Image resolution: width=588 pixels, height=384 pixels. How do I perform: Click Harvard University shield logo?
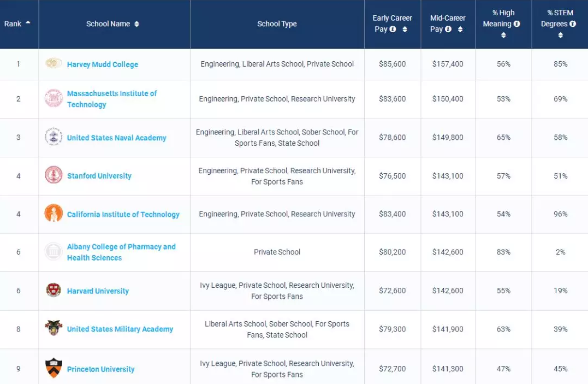pyautogui.click(x=54, y=290)
